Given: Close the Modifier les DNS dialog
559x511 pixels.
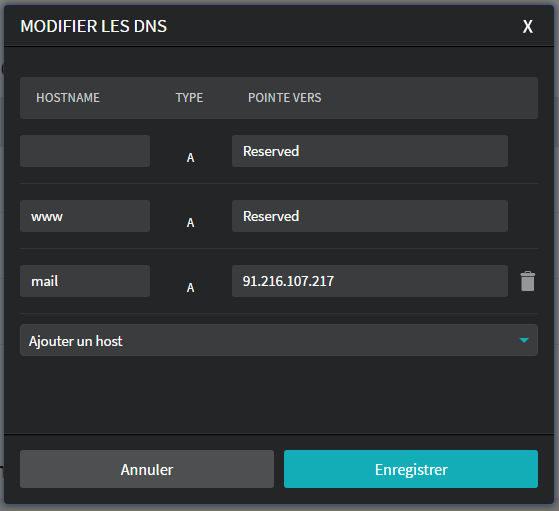Looking at the screenshot, I should (x=528, y=27).
